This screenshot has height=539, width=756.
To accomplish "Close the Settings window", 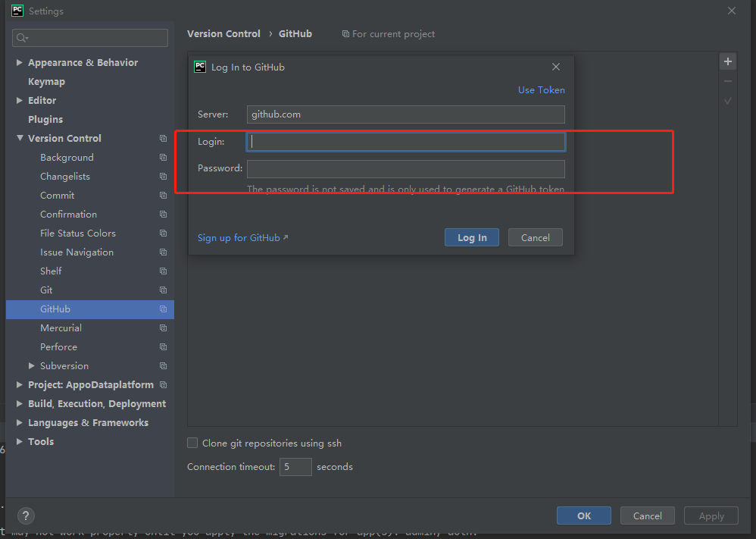I will [732, 11].
